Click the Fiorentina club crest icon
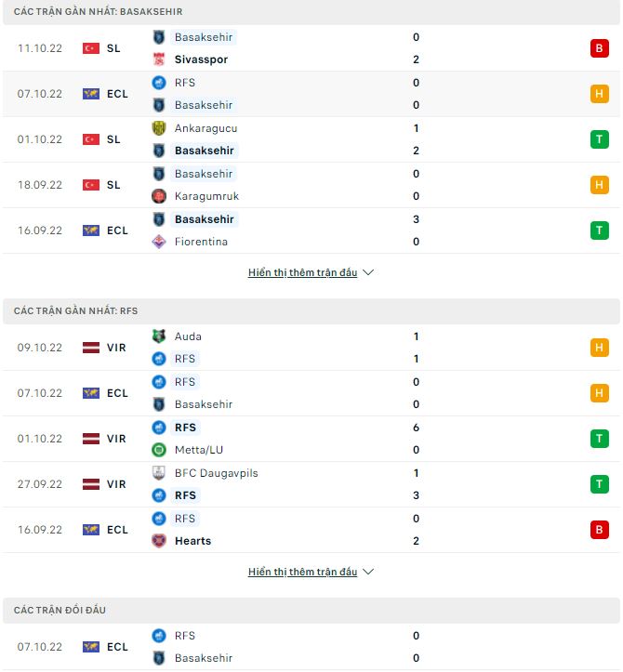The width and height of the screenshot is (623, 672). click(x=158, y=242)
